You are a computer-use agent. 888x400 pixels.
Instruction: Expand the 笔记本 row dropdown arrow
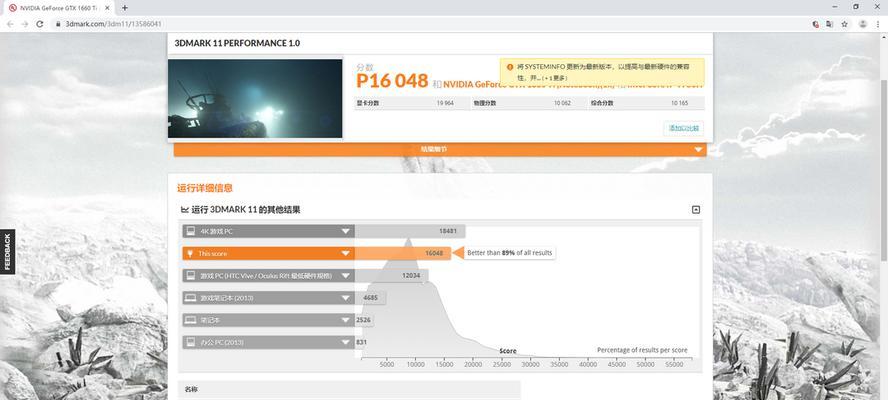(345, 320)
